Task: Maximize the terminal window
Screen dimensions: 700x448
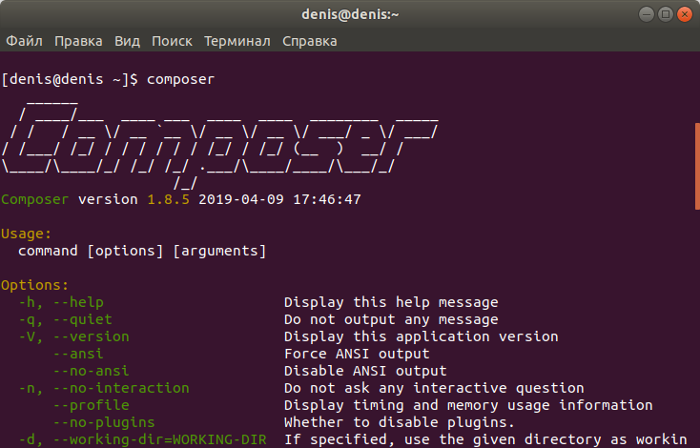Action: point(665,14)
